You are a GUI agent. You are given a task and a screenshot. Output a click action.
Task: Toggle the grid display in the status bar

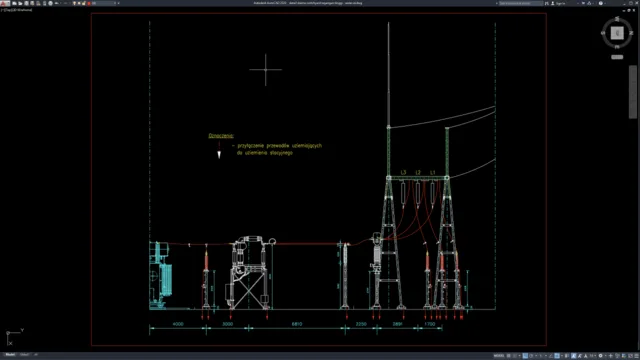tap(509, 356)
